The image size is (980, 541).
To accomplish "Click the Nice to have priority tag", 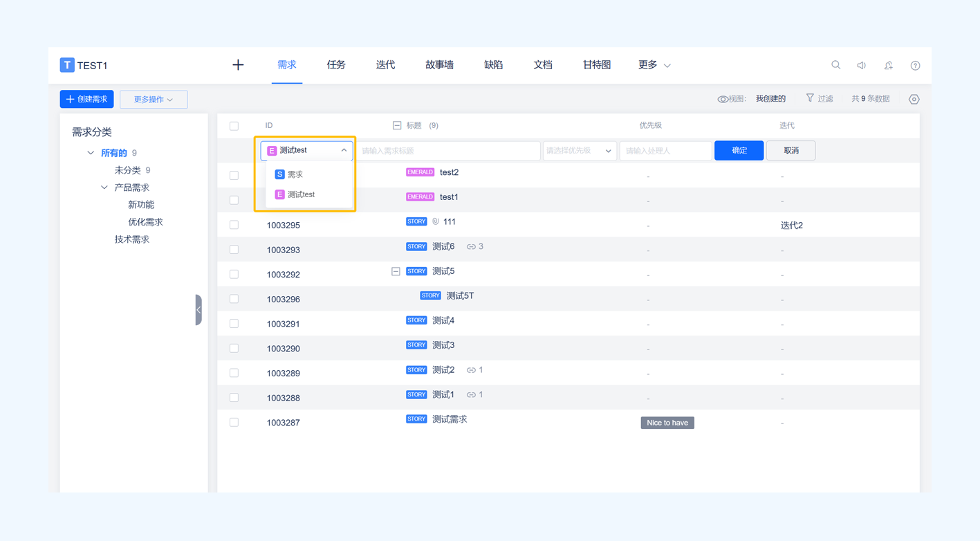I will 667,423.
